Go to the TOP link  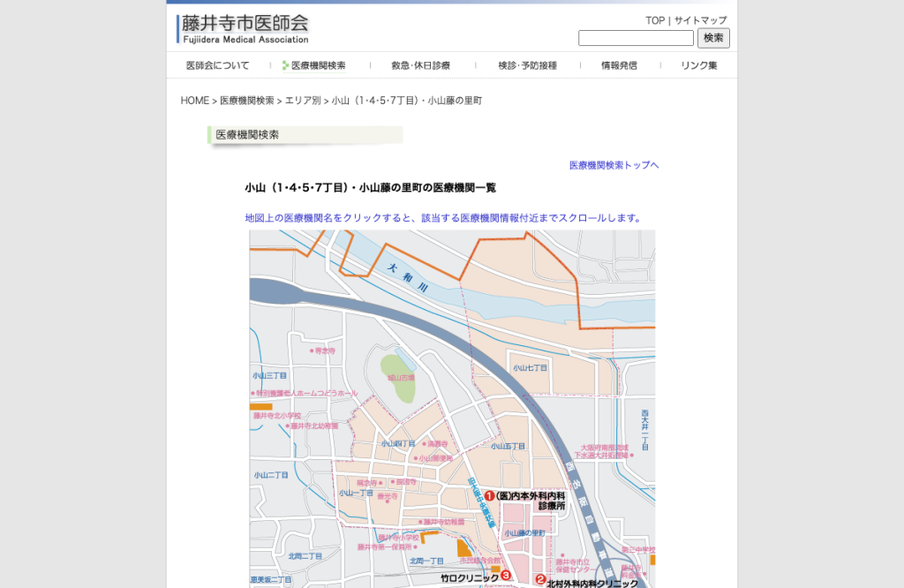tap(655, 20)
